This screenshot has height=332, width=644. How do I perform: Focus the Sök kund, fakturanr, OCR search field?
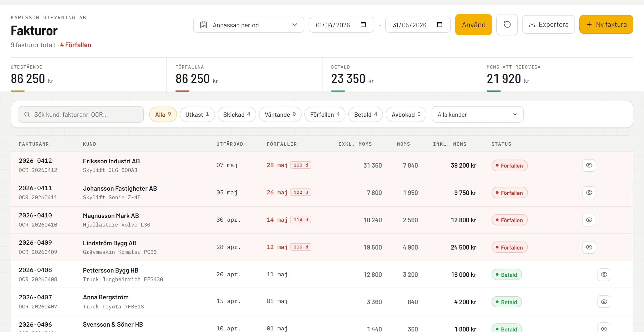coord(81,115)
